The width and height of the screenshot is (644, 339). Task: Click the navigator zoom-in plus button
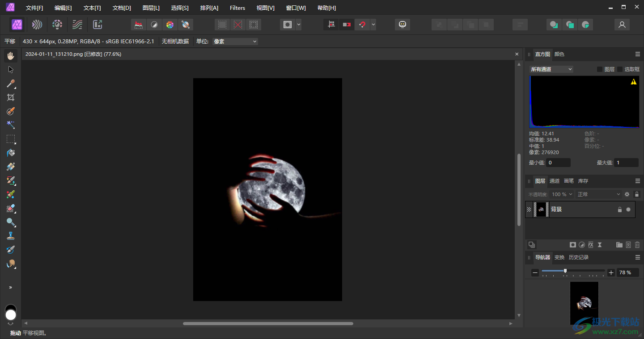coord(611,272)
